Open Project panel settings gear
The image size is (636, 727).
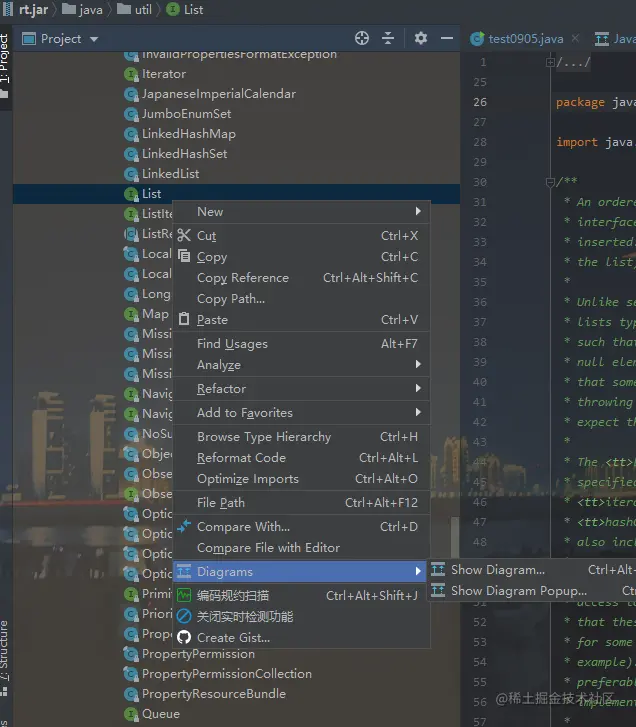[420, 38]
